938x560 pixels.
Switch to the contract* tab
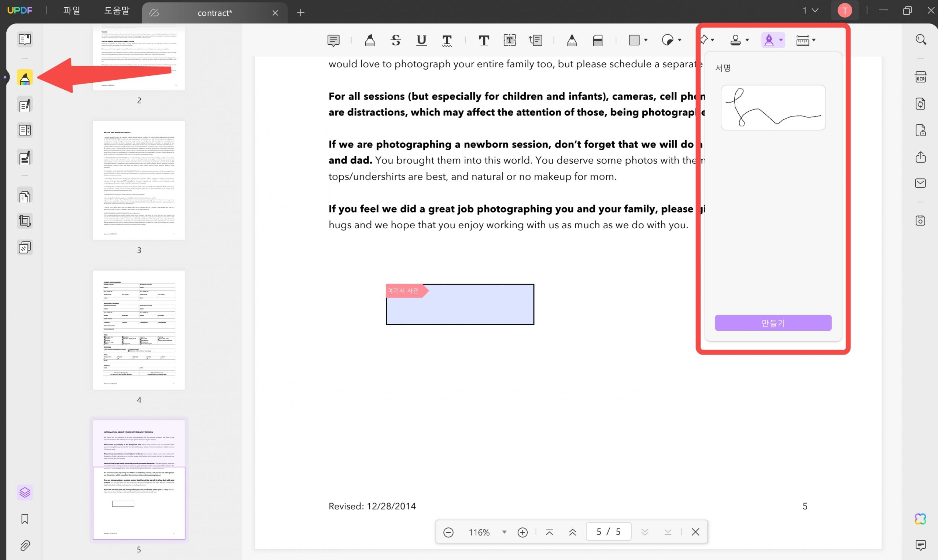[214, 13]
